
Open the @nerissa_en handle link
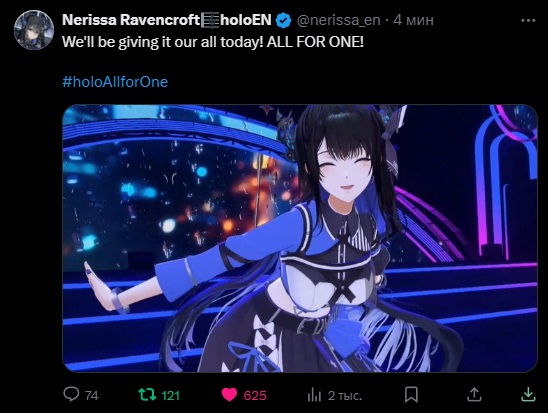[x=338, y=20]
